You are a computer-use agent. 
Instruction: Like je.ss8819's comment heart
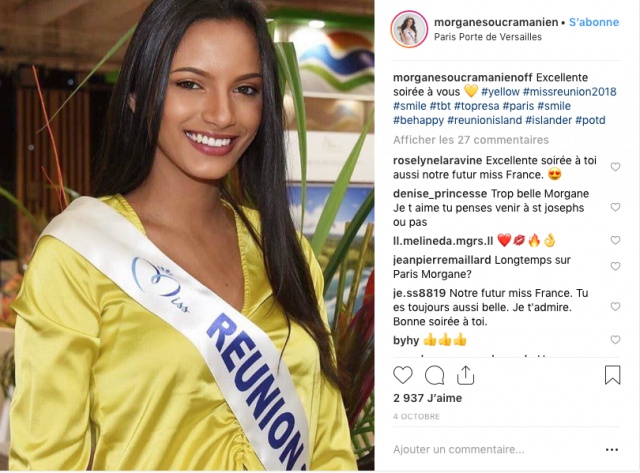pos(615,306)
